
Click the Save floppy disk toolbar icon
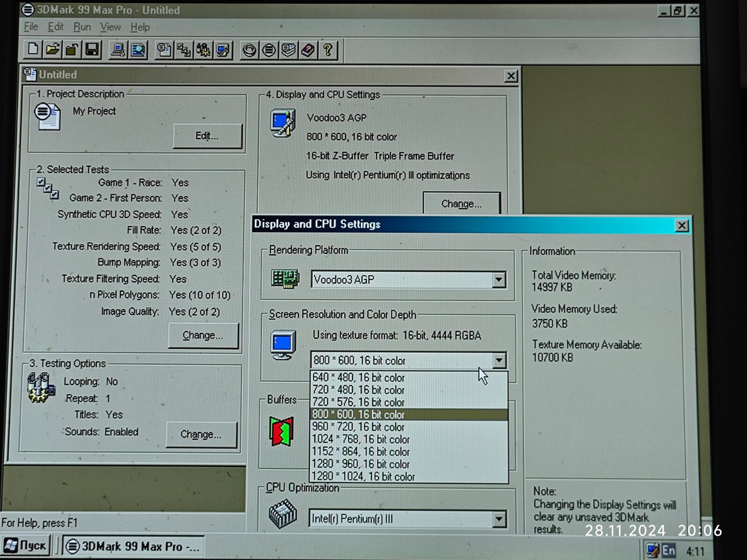tap(92, 49)
